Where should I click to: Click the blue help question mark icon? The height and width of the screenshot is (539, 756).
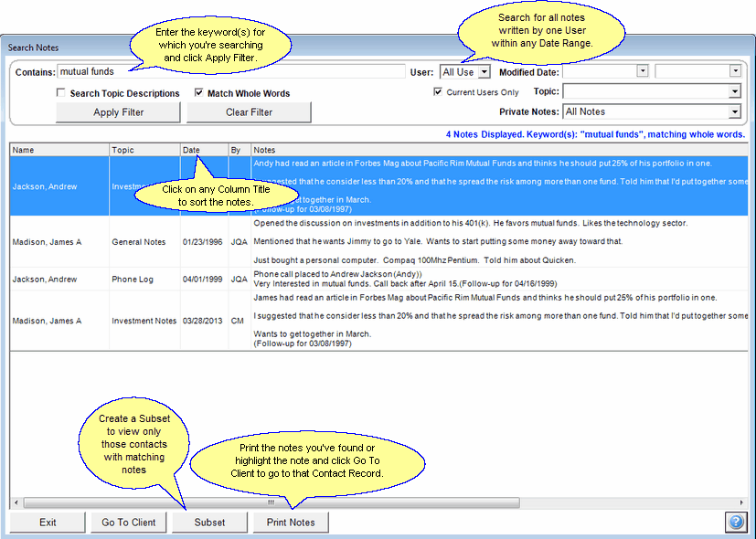[736, 523]
